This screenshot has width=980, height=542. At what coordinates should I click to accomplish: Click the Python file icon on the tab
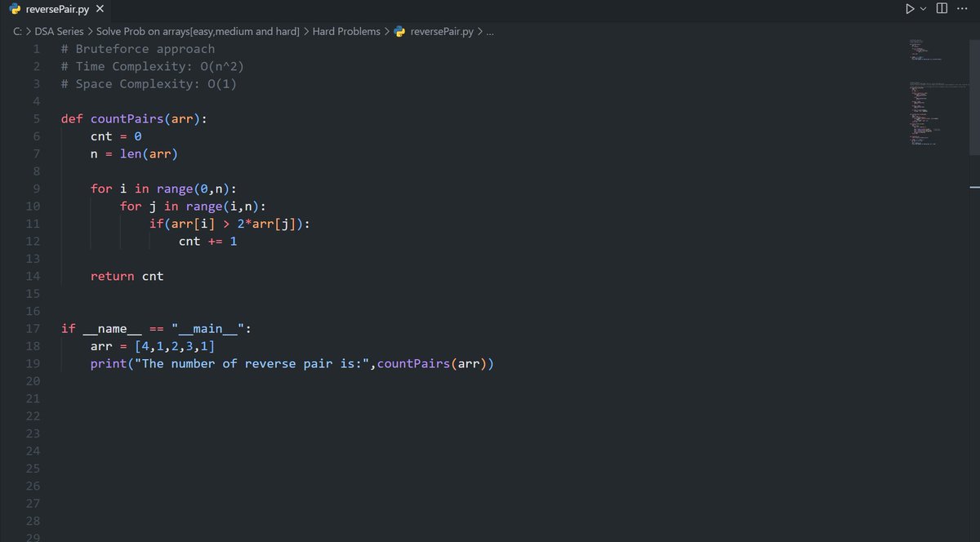coord(14,10)
